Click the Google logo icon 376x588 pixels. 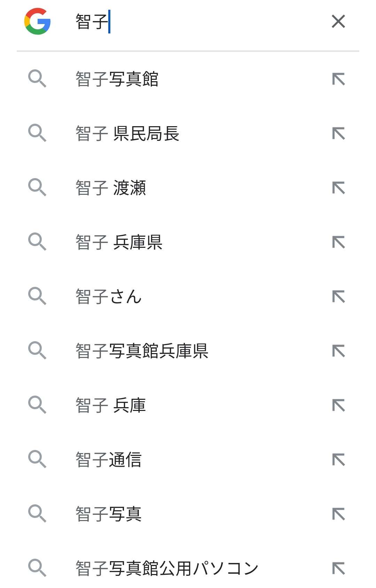click(38, 22)
